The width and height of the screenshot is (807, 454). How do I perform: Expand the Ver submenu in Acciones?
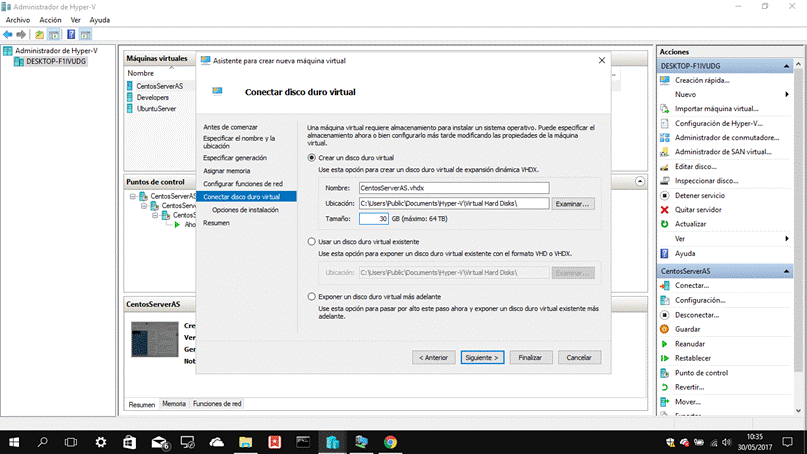[x=786, y=238]
